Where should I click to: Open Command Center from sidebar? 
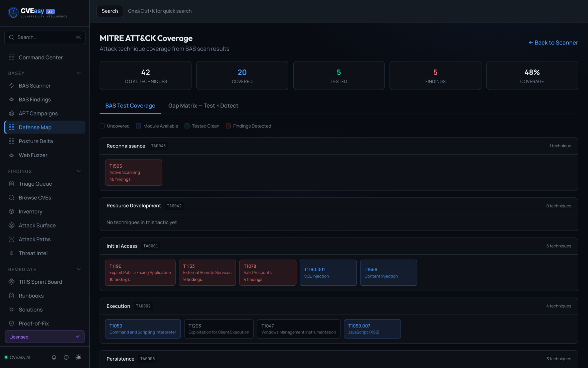click(45, 57)
